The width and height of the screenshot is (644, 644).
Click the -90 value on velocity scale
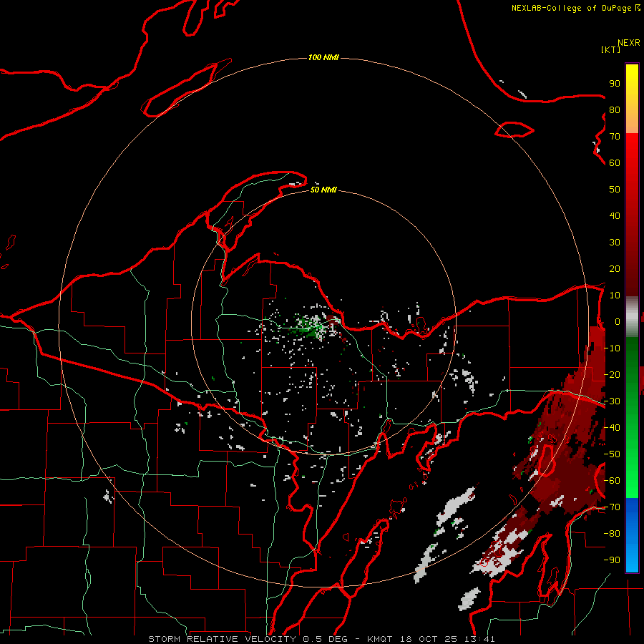point(612,560)
